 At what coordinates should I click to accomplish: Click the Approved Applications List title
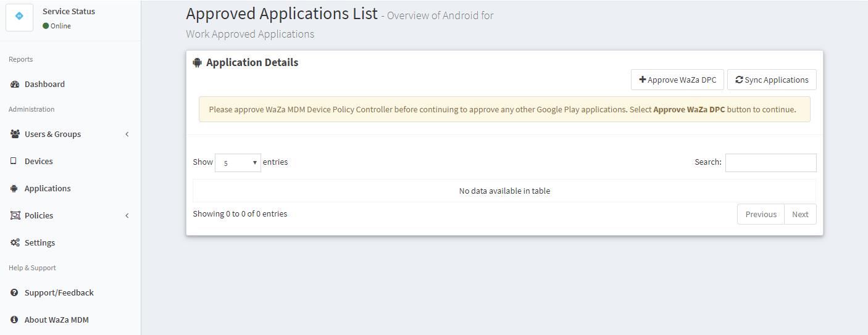click(x=282, y=14)
